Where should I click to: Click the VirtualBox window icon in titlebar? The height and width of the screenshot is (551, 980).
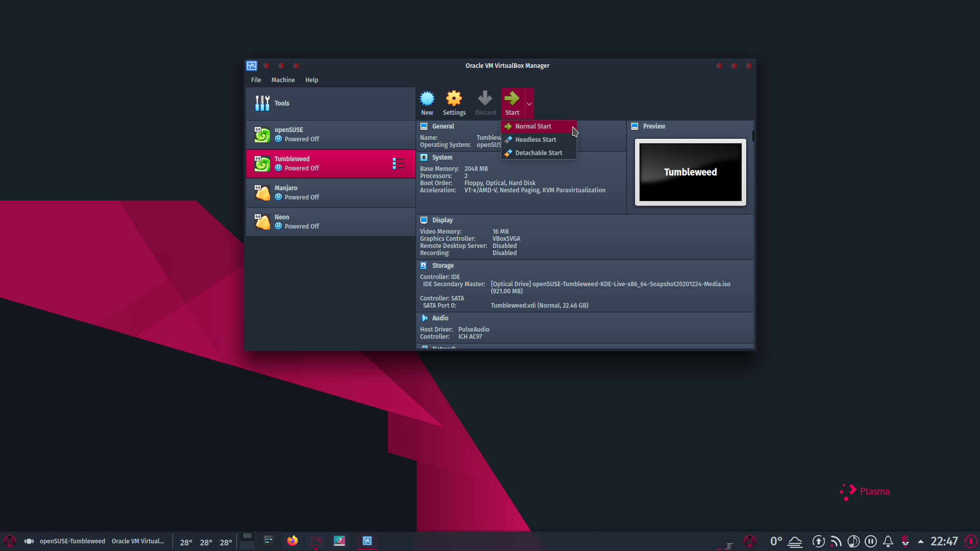click(252, 66)
